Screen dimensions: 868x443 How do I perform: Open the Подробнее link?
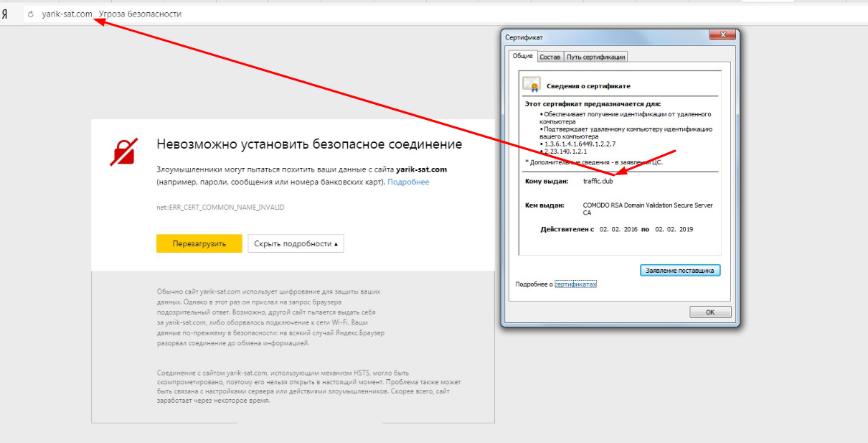click(x=408, y=182)
